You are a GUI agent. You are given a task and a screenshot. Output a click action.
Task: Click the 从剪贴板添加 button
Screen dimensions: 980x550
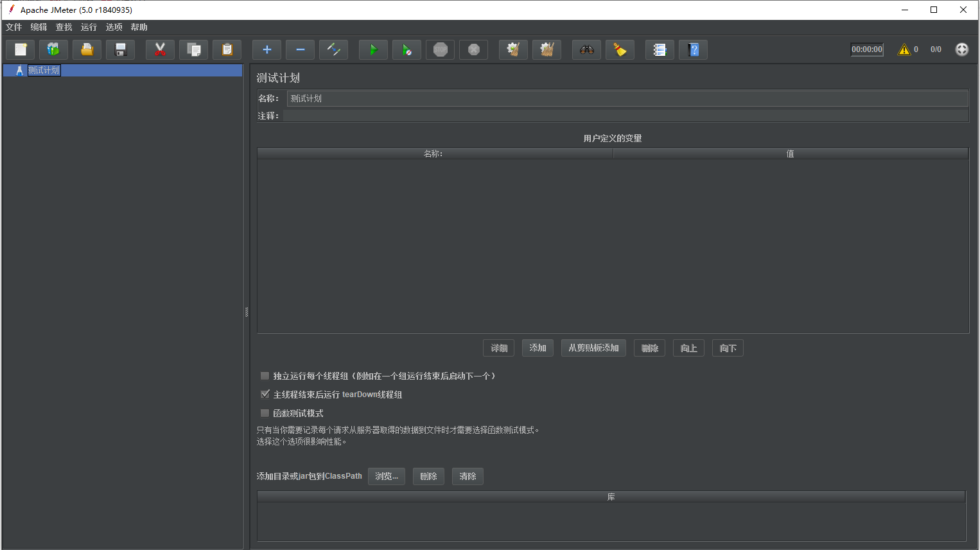coord(594,348)
